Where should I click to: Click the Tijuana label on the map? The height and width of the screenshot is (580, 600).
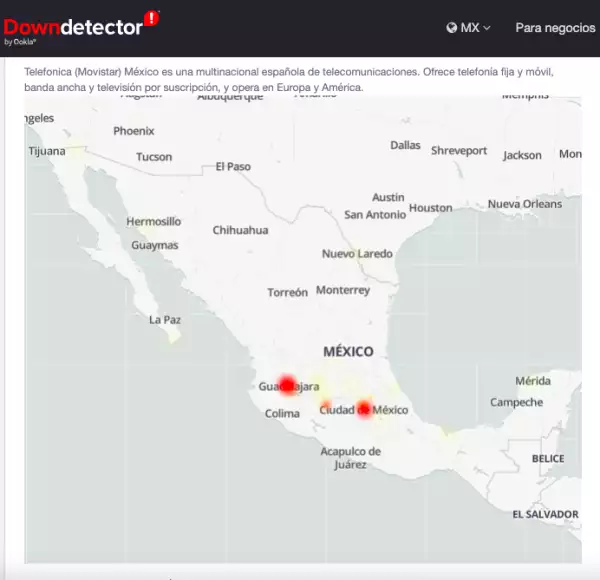[x=46, y=152]
